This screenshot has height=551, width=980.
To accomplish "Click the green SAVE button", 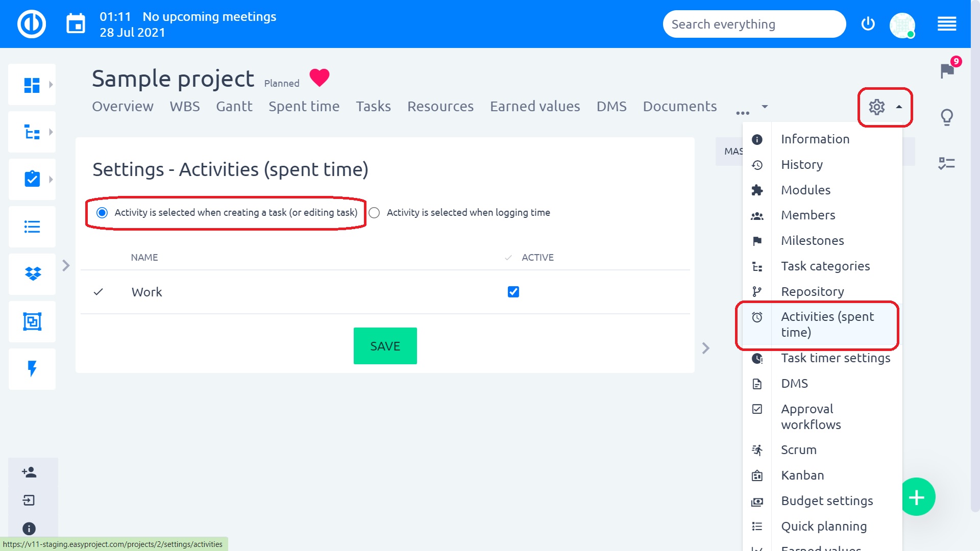I will tap(385, 346).
